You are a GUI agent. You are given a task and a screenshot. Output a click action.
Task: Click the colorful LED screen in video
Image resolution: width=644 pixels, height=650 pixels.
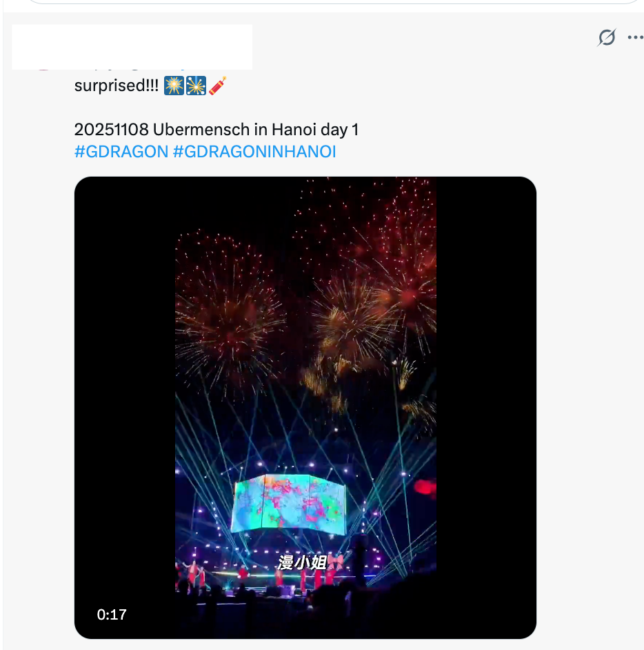coord(289,504)
